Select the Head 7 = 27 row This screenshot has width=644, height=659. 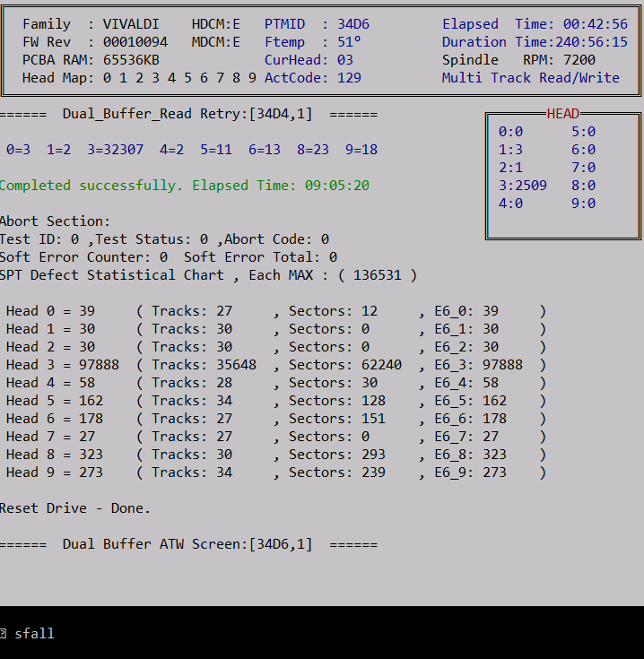pos(275,437)
